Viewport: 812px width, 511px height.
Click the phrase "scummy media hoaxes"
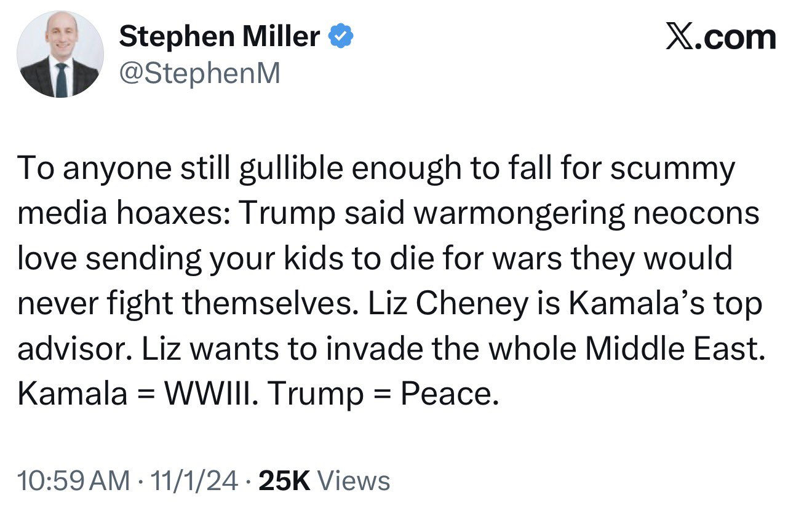click(672, 168)
